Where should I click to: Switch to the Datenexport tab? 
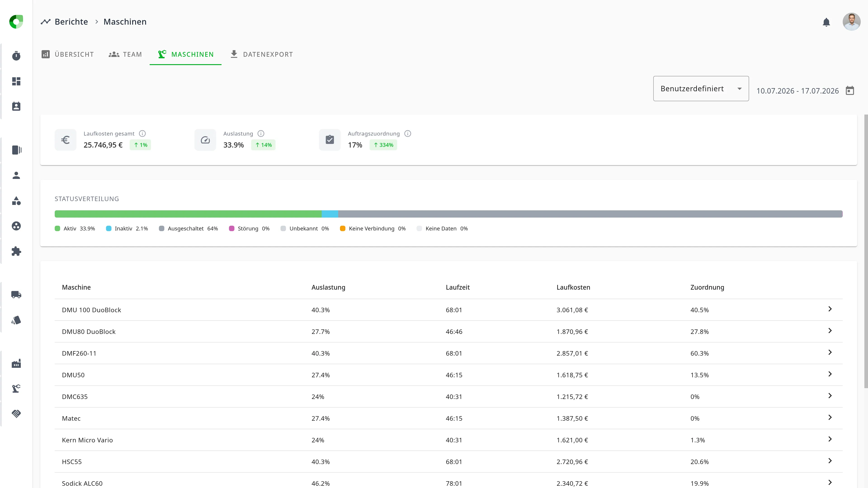(x=262, y=54)
